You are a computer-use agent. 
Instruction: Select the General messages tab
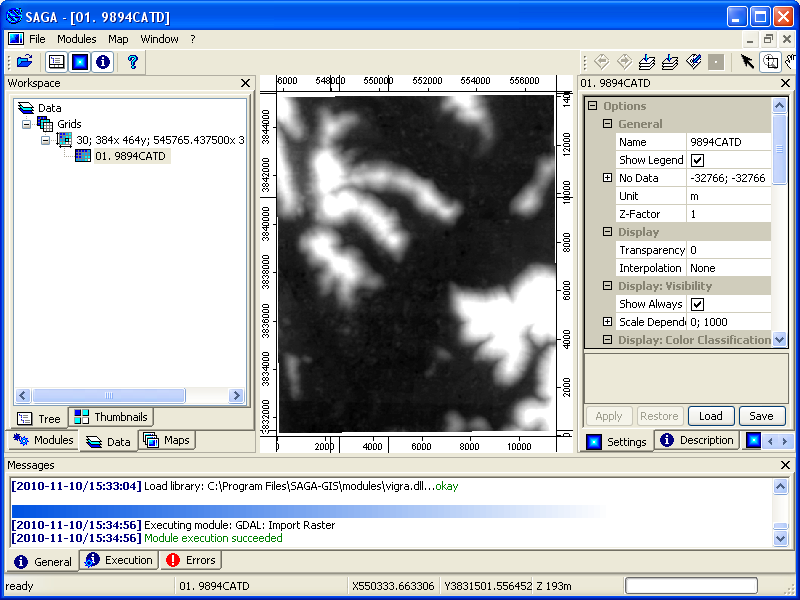point(42,562)
